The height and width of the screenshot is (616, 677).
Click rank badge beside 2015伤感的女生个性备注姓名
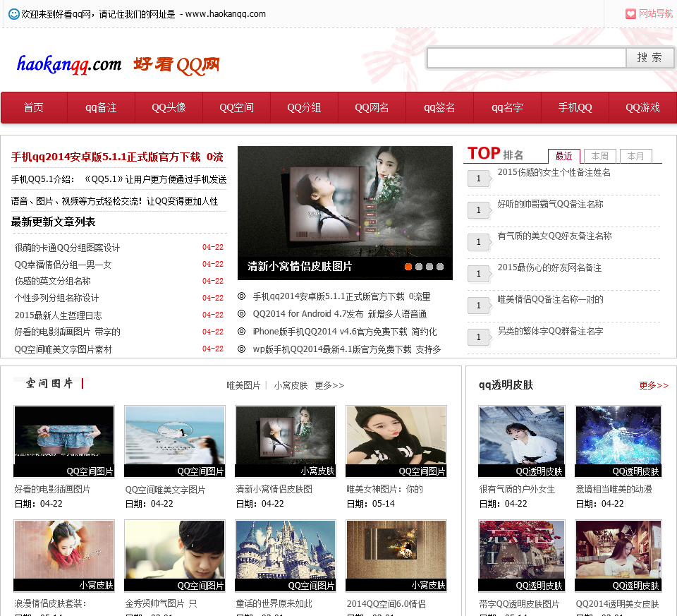(480, 179)
